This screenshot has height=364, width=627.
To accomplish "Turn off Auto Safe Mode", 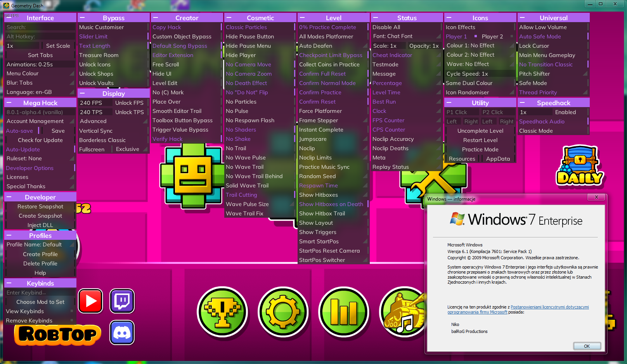I will (x=553, y=36).
